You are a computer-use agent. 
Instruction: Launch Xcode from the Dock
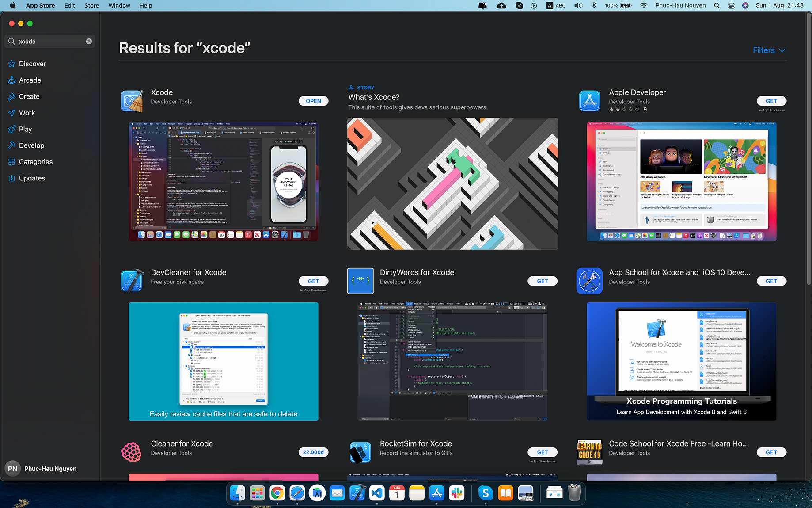(x=357, y=493)
